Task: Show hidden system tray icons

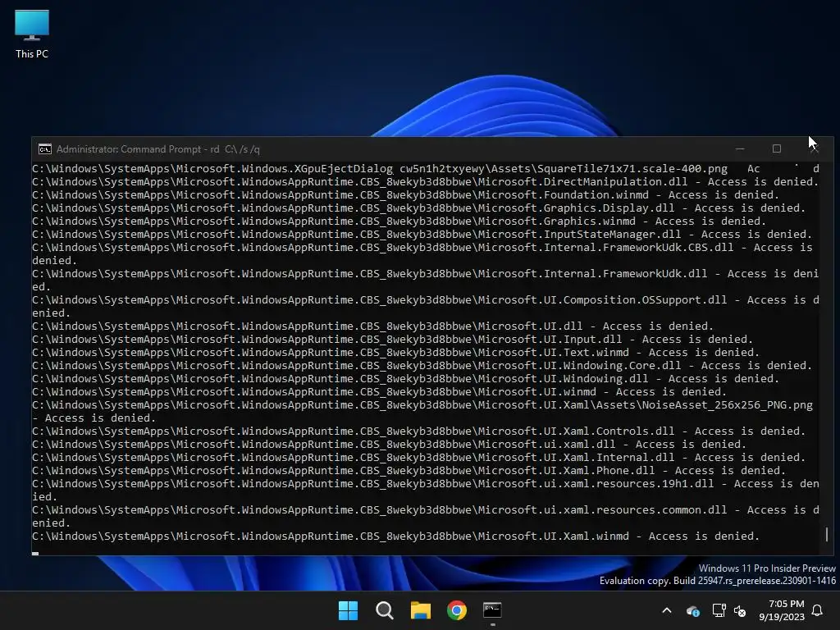Action: click(667, 610)
